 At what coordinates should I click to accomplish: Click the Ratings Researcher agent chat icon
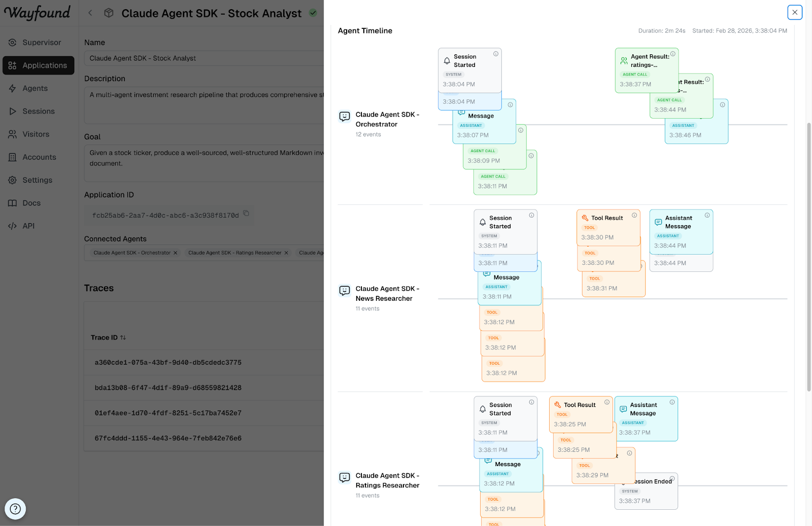click(345, 478)
